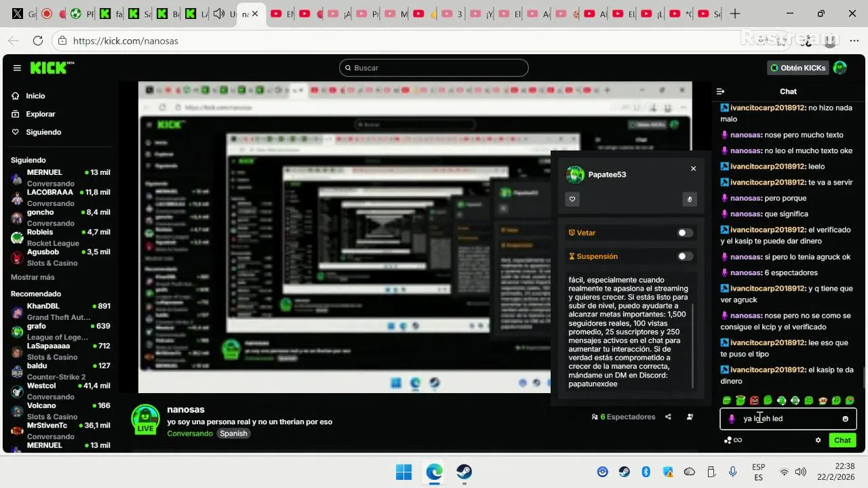This screenshot has height=488, width=868.
Task: Open LACOBRAAA channel in sidebar
Action: pyautogui.click(x=60, y=197)
